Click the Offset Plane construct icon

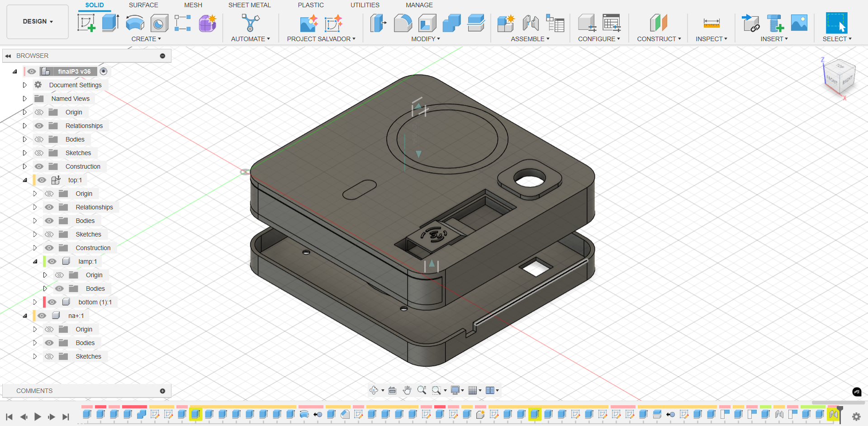tap(659, 23)
